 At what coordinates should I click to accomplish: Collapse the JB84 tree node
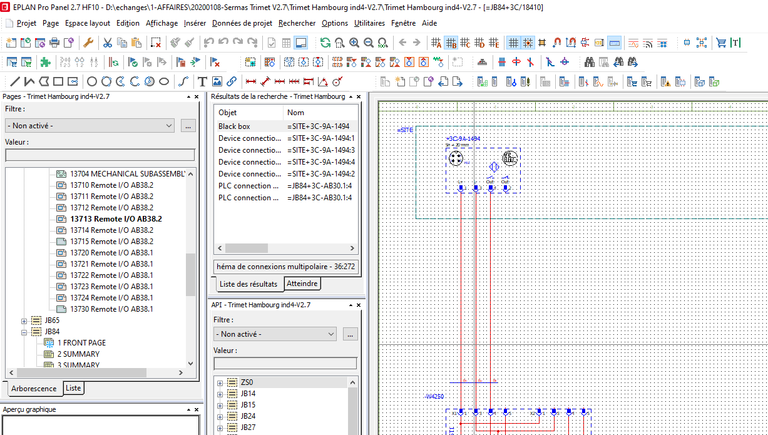(x=24, y=332)
